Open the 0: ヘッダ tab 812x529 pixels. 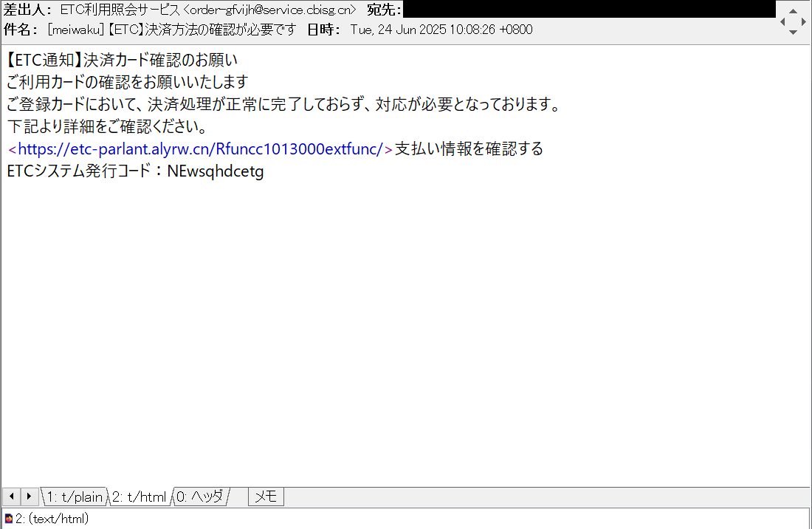click(200, 496)
